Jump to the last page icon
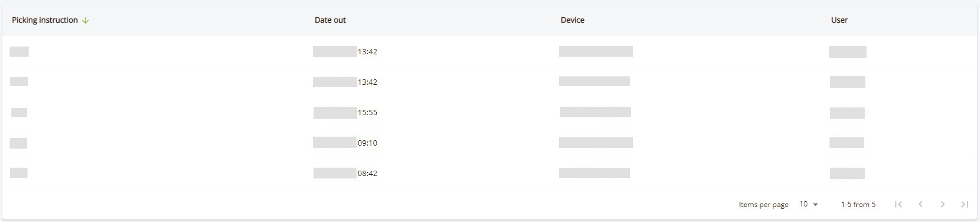This screenshot has width=980, height=222. pyautogui.click(x=964, y=204)
